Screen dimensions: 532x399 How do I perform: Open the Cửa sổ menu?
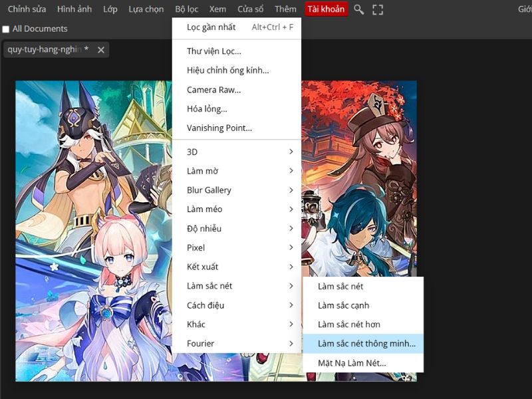tap(251, 9)
